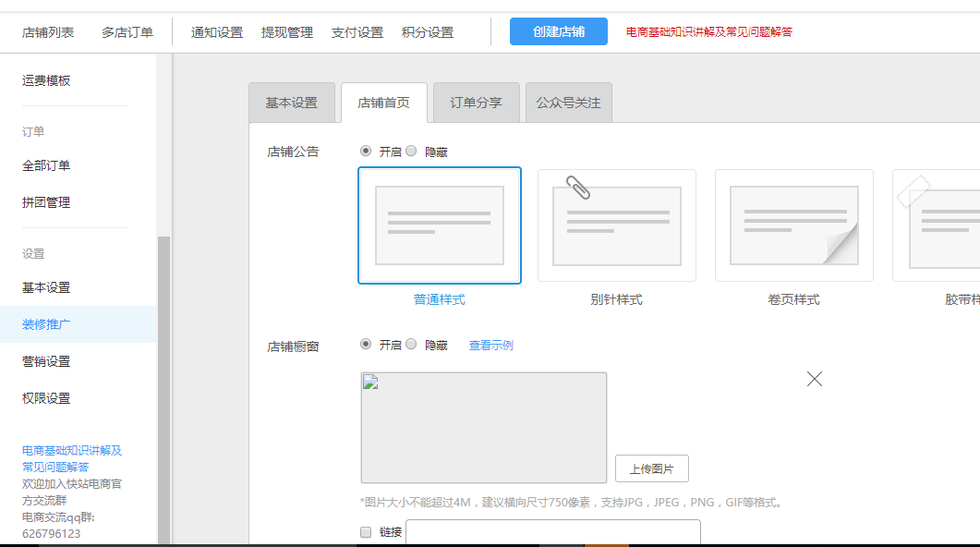
Task: Click the link URL input field
Action: click(552, 532)
